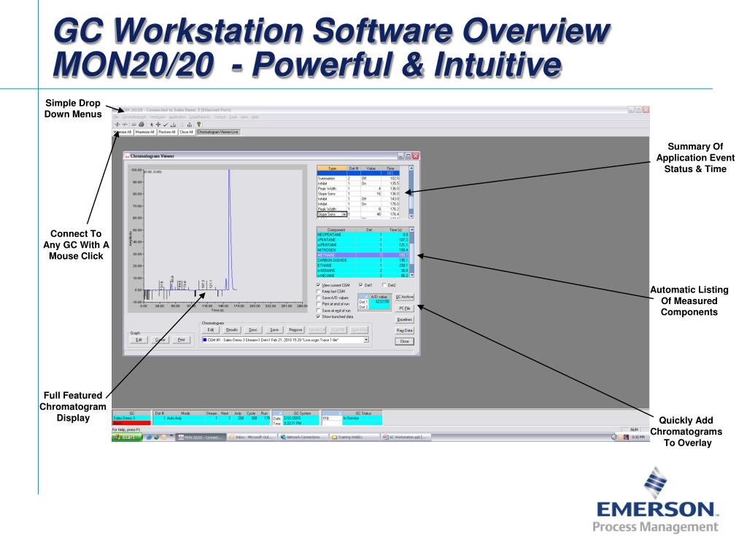Select the ETHANE component row
This screenshot has width=747, height=560.
(x=363, y=265)
